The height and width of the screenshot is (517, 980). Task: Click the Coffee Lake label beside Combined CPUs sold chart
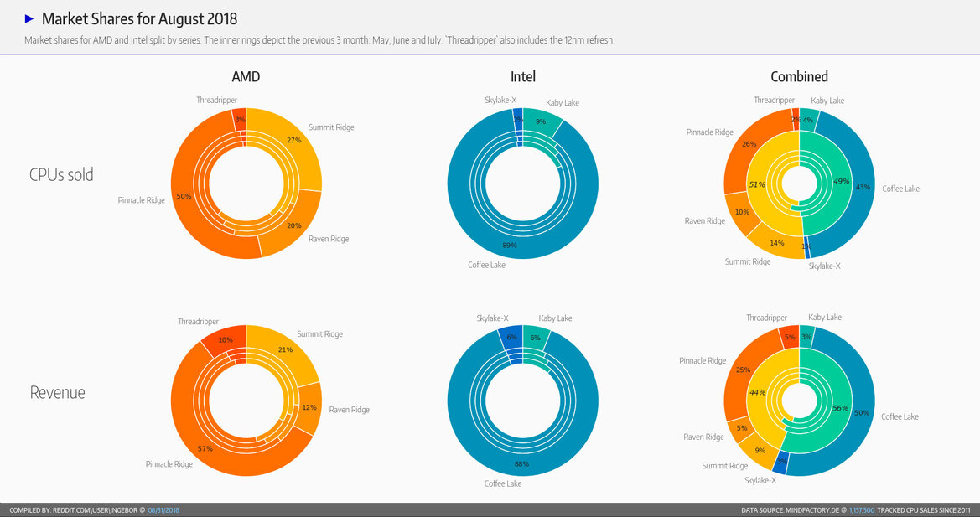(901, 189)
